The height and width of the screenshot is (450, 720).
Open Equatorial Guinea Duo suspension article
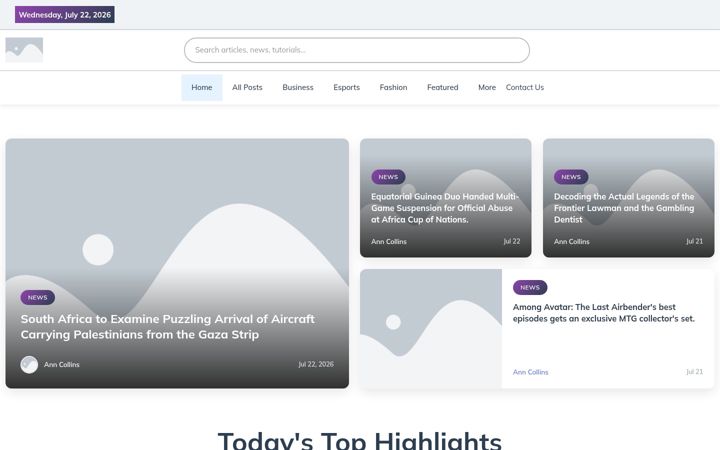click(444, 208)
